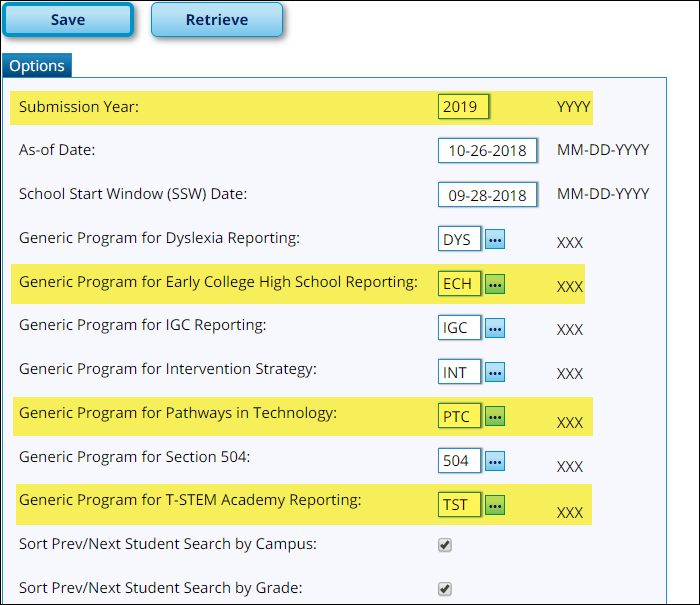The image size is (700, 605).
Task: Select the School Start Window date field
Action: click(x=488, y=194)
